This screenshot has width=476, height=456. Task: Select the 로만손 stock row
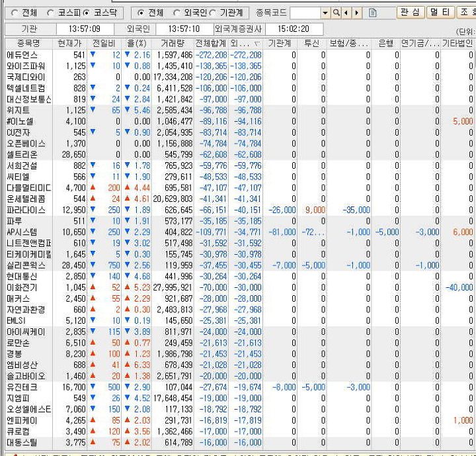point(240,343)
